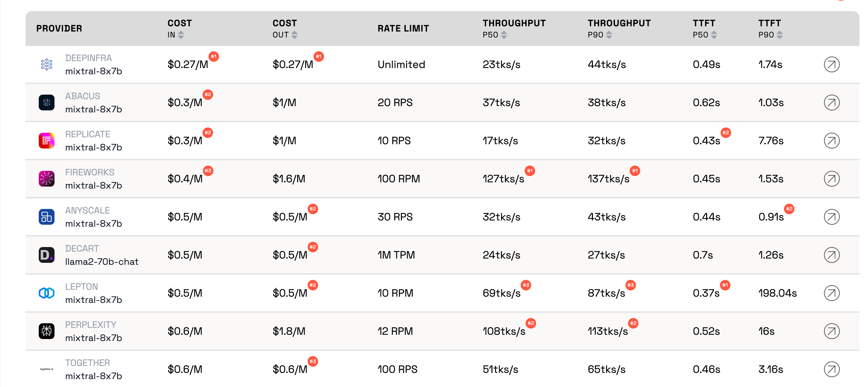
Task: Click the Anyscale provider logo
Action: pyautogui.click(x=47, y=217)
